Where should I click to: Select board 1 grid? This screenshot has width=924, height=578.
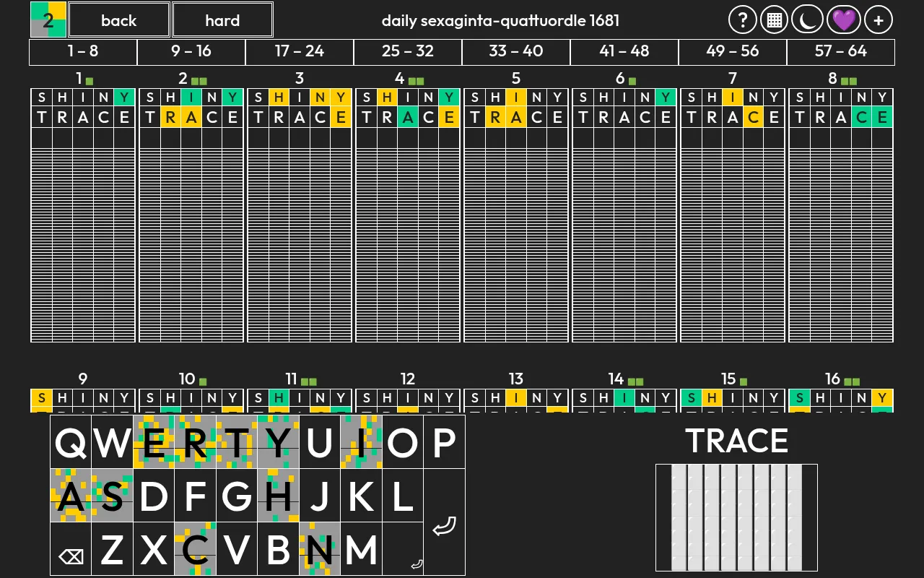(x=83, y=215)
